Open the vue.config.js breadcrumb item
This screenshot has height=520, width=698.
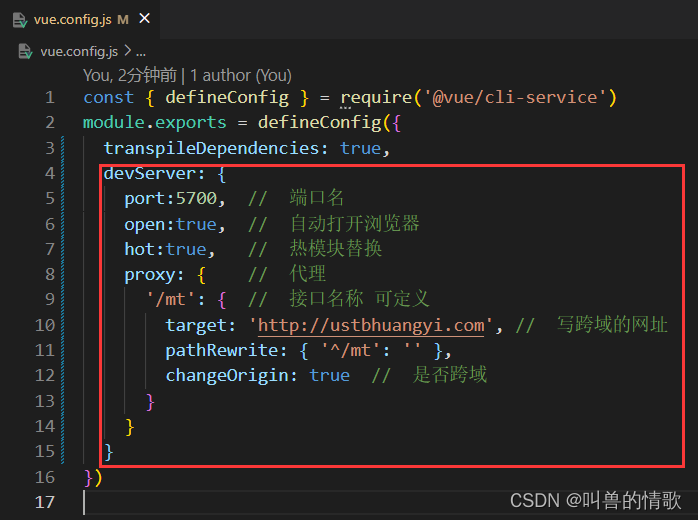[79, 52]
